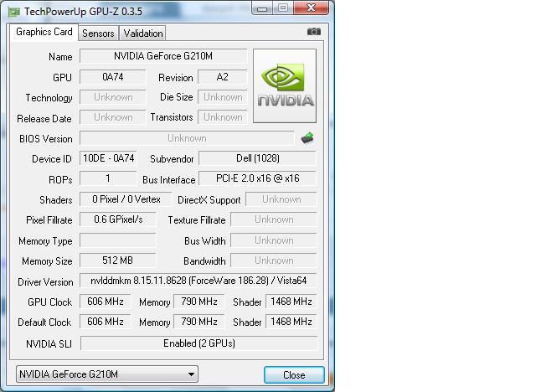The width and height of the screenshot is (536, 392).
Task: Click the 'Pixel Fillrate' label
Action: (x=49, y=220)
